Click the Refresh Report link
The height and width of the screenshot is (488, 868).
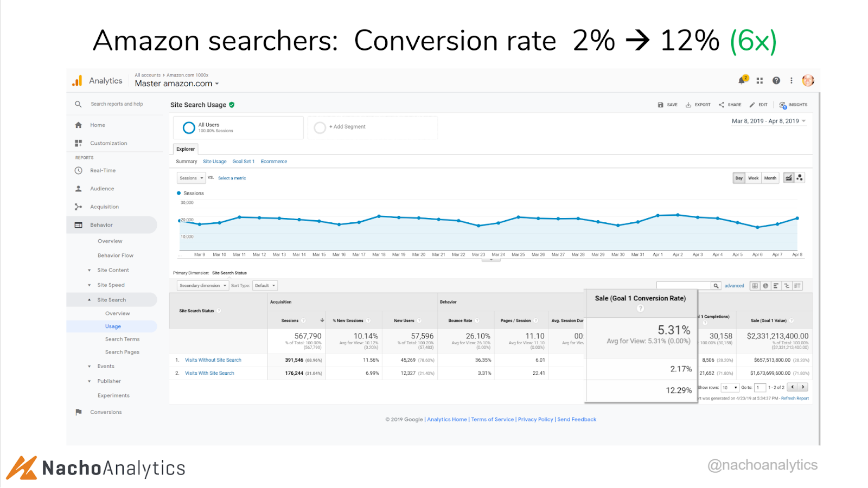point(795,399)
